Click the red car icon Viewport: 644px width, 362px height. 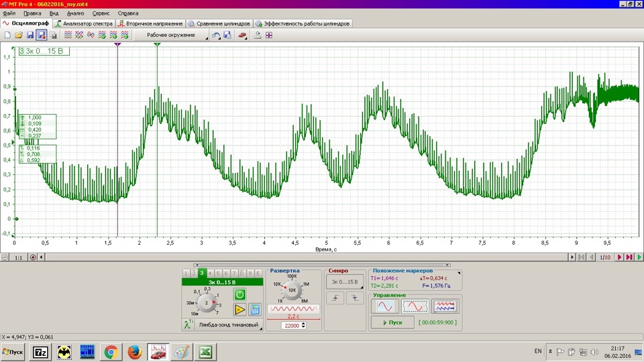click(242, 36)
